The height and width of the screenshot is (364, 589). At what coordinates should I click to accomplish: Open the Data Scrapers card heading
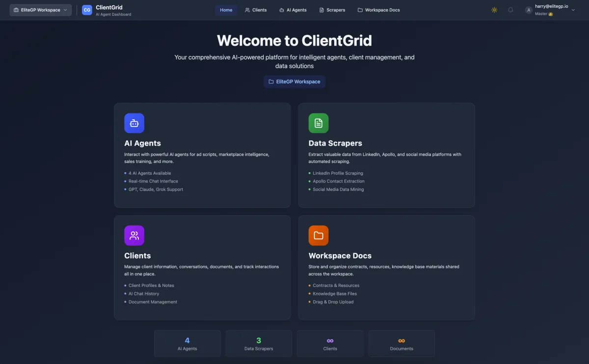(335, 143)
